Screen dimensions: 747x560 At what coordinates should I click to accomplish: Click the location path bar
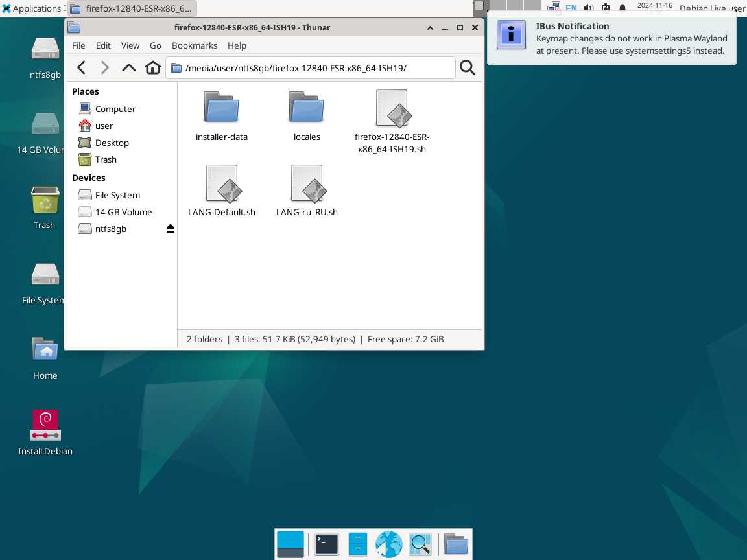310,68
